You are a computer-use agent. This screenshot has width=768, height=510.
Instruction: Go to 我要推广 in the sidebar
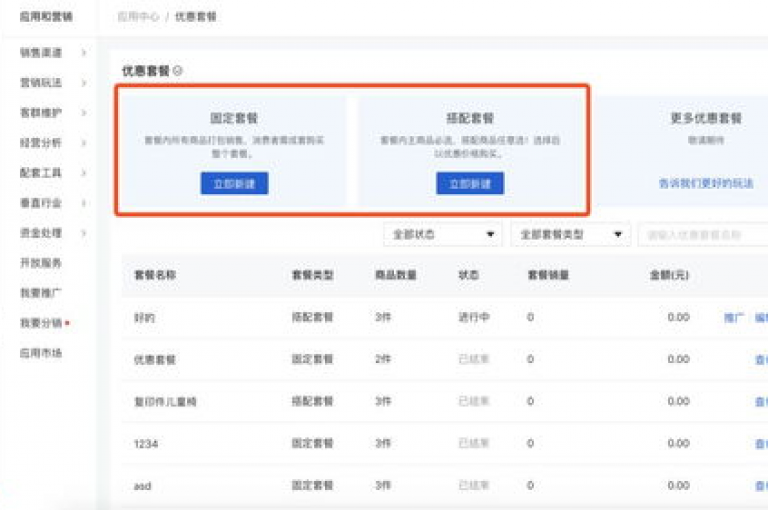41,293
